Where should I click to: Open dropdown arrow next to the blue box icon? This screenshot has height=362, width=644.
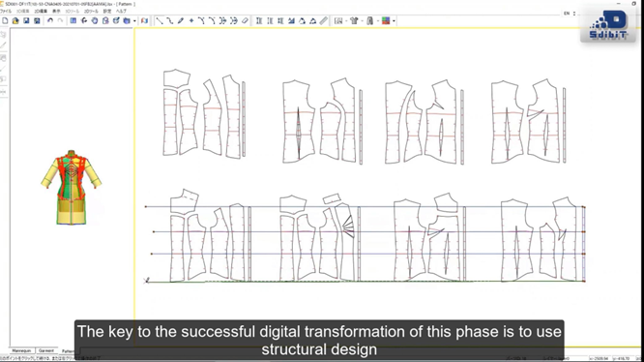[x=134, y=21]
